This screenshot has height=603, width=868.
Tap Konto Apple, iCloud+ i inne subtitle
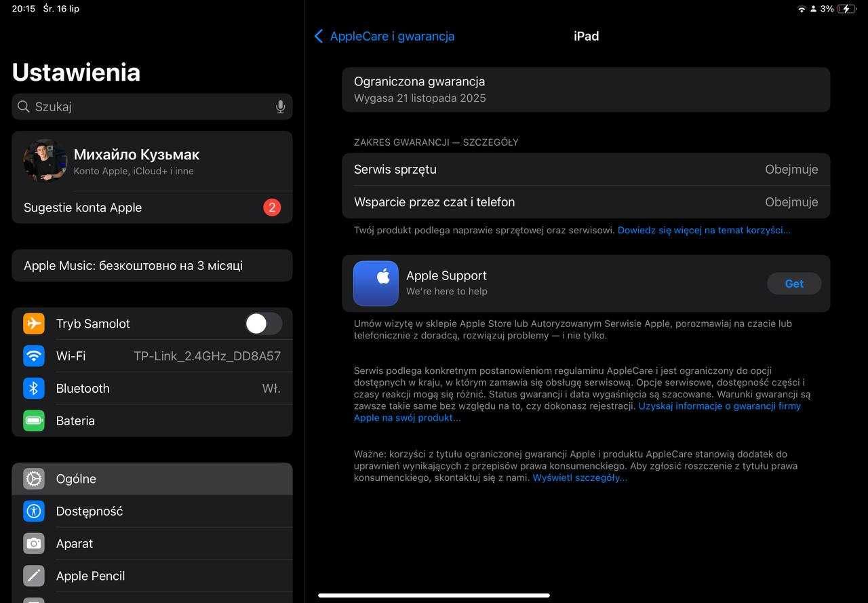point(134,171)
